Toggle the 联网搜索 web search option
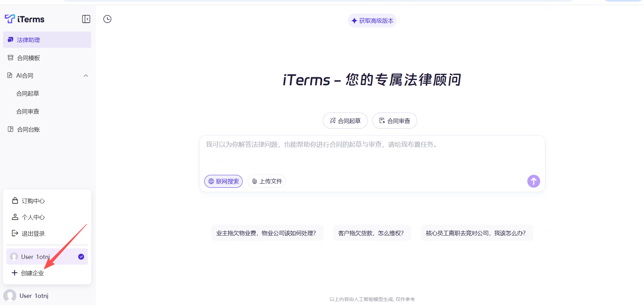This screenshot has height=305, width=644. pyautogui.click(x=224, y=181)
